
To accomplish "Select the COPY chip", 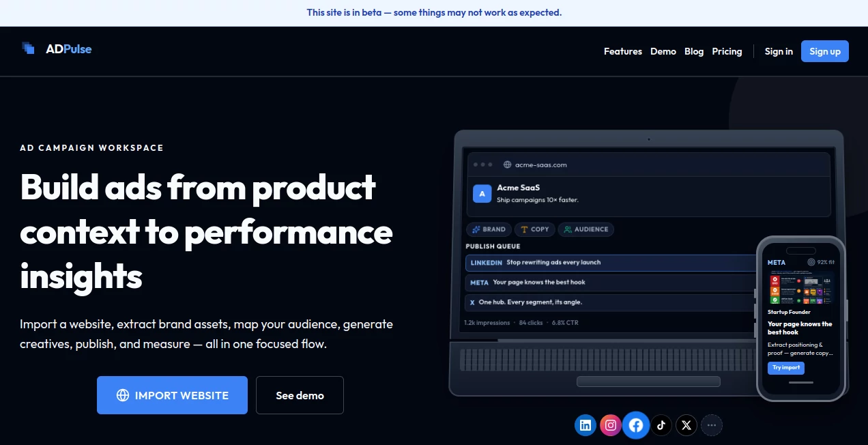I will pyautogui.click(x=534, y=229).
